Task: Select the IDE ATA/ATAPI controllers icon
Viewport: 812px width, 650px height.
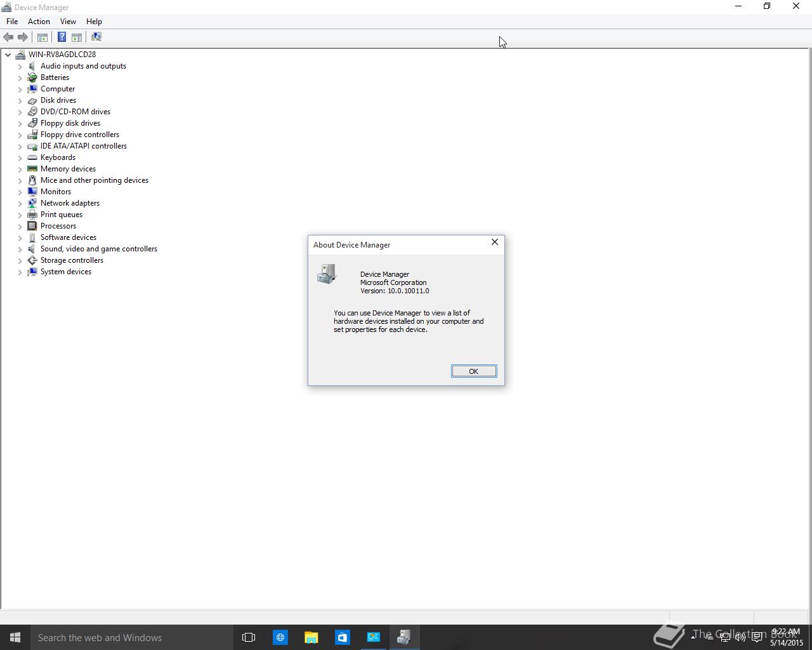Action: click(32, 146)
